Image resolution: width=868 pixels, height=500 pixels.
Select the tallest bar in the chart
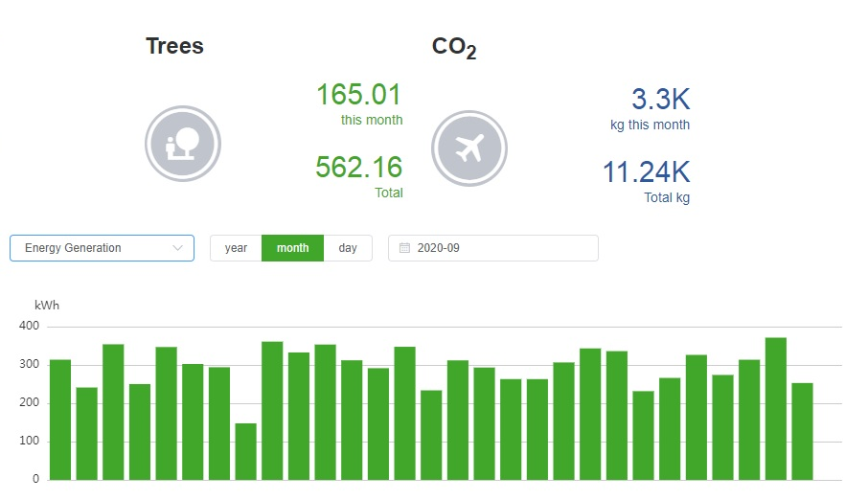click(x=776, y=408)
